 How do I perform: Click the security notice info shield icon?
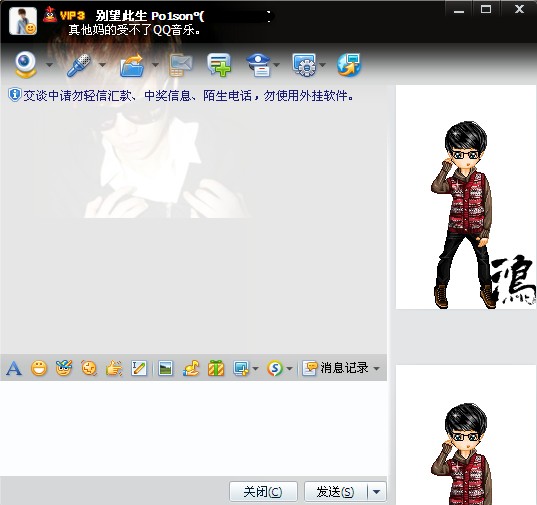[15, 95]
